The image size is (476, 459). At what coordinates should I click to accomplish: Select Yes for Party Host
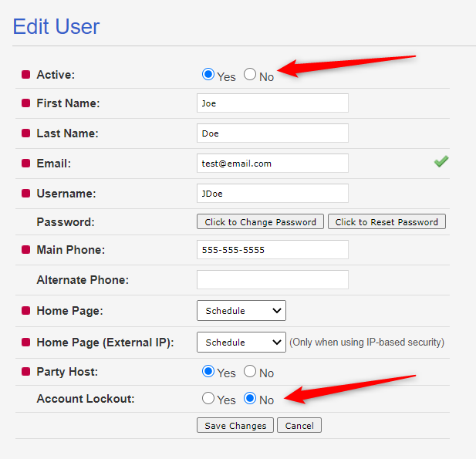208,371
